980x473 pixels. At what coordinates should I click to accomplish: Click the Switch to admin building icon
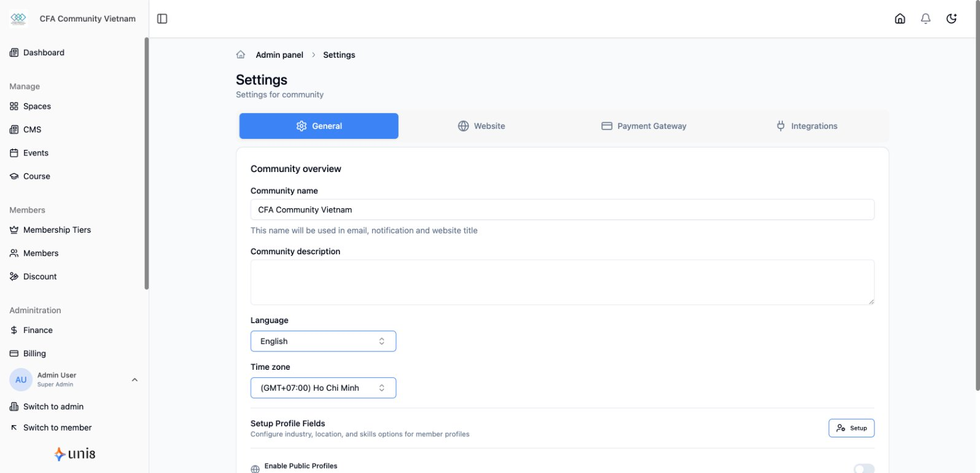pyautogui.click(x=14, y=407)
